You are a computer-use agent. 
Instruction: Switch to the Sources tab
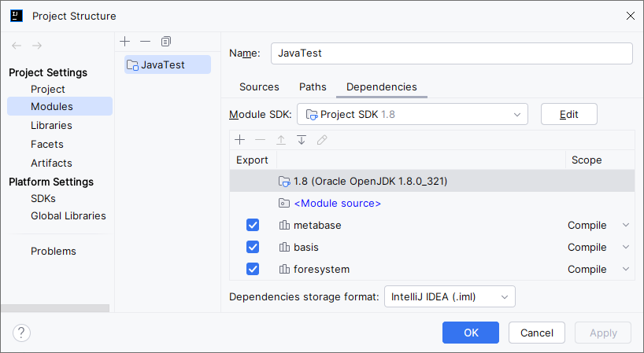coord(259,86)
